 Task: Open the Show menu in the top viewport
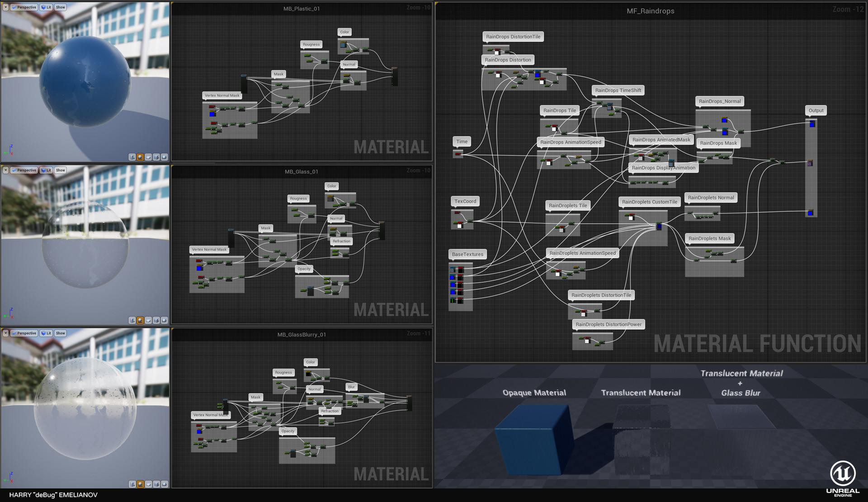[60, 7]
